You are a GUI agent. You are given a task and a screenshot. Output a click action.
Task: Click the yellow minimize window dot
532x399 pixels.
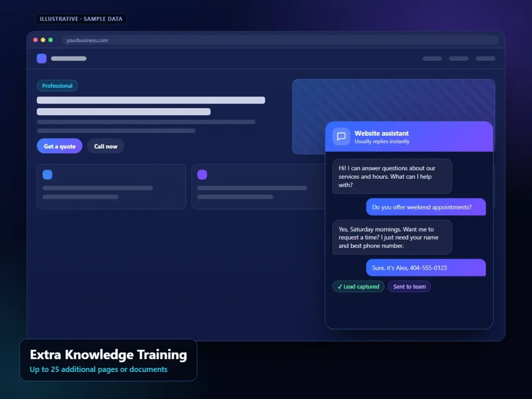tap(43, 40)
